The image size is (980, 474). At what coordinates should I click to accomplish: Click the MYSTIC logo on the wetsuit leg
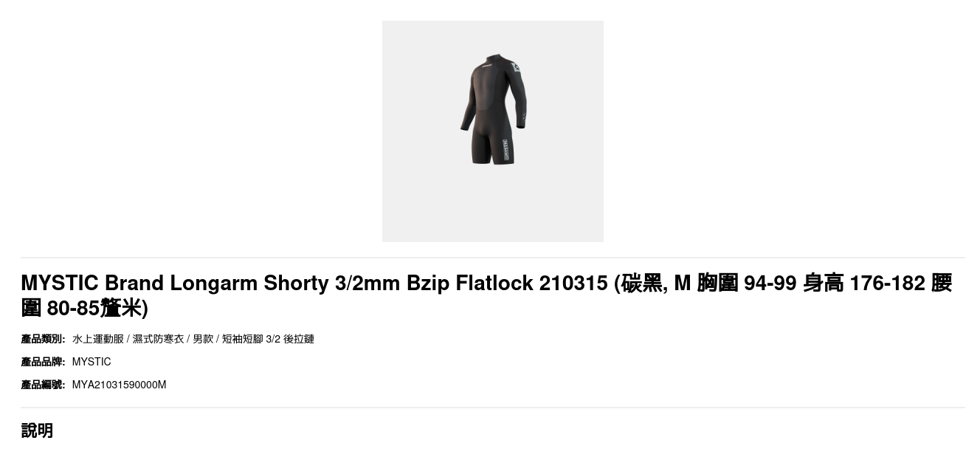click(505, 150)
